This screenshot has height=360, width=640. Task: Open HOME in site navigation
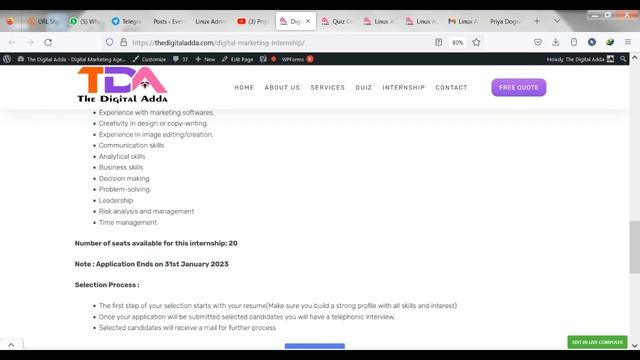(244, 87)
